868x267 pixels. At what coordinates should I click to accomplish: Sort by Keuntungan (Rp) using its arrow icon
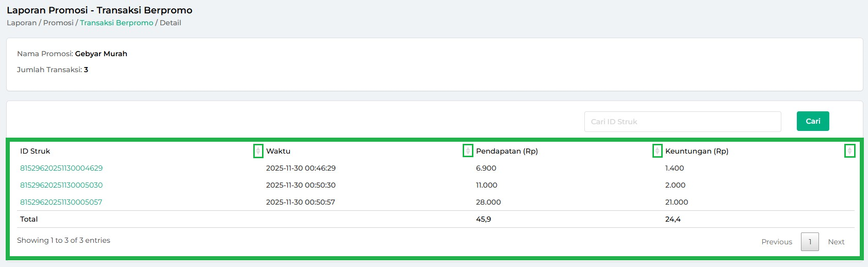849,151
